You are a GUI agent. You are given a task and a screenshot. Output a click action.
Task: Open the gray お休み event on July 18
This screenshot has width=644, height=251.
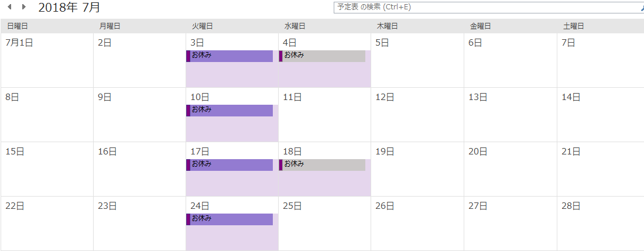coord(323,165)
